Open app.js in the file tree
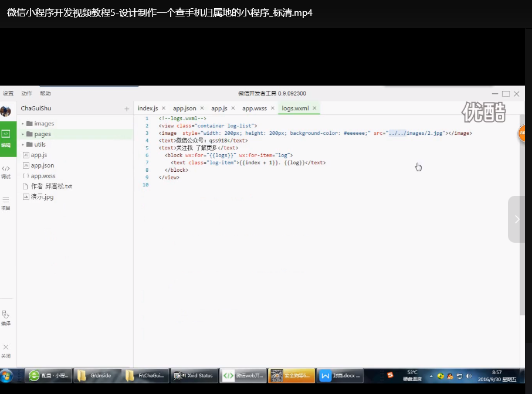Screen dimensions: 532x394 pyautogui.click(x=39, y=155)
